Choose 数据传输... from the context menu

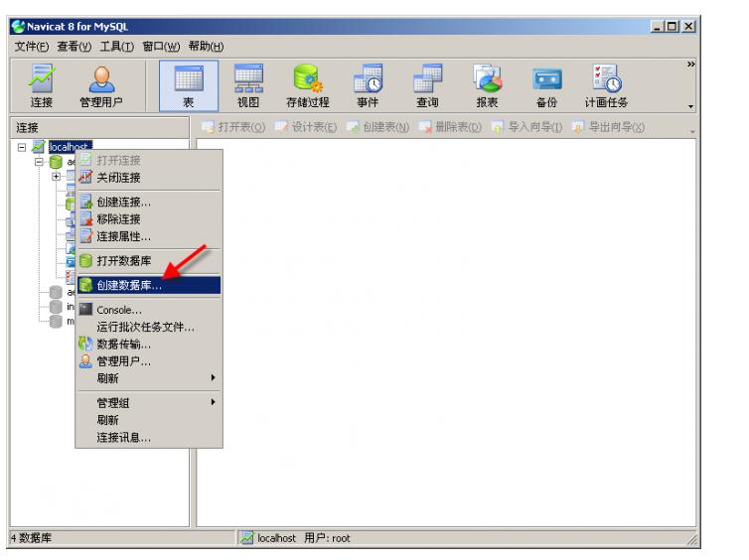149,344
